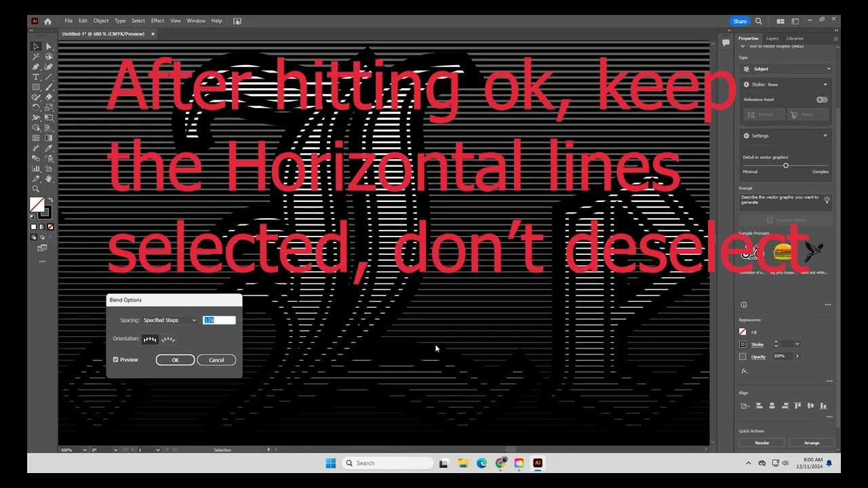This screenshot has height=488, width=868.
Task: Select the Line Segment tool
Action: point(49,77)
